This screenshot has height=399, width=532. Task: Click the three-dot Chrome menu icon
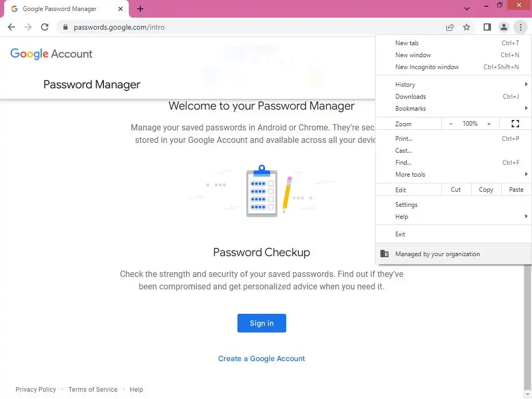(x=520, y=27)
